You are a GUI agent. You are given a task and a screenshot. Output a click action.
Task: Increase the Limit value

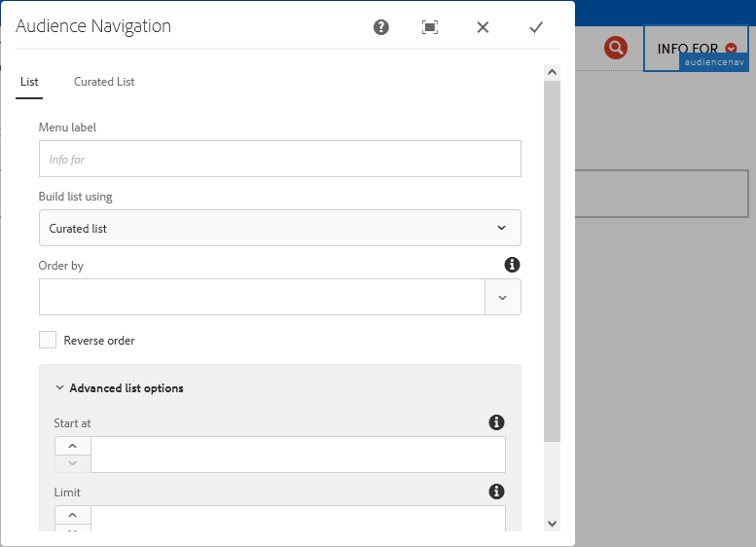[x=73, y=515]
